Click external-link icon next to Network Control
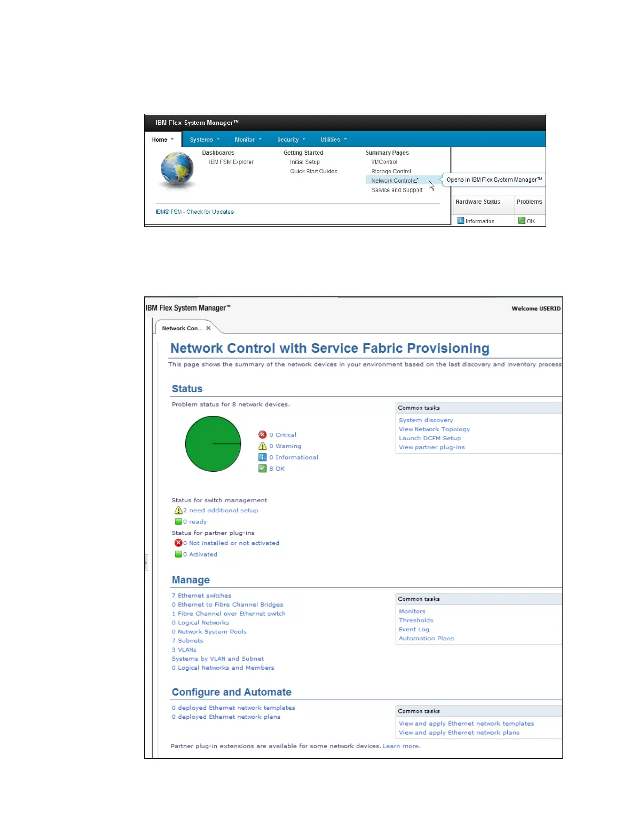644x834 pixels. 416,180
